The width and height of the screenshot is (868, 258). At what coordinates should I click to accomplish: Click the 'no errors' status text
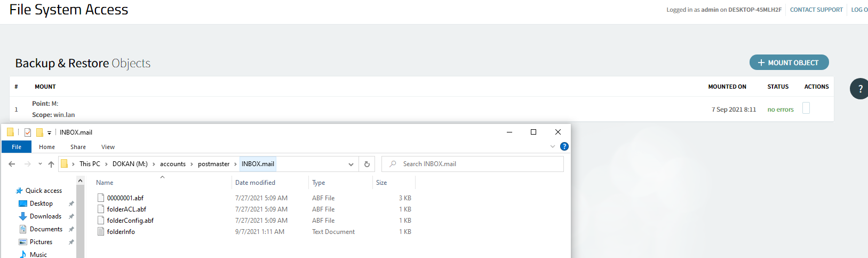click(x=781, y=110)
